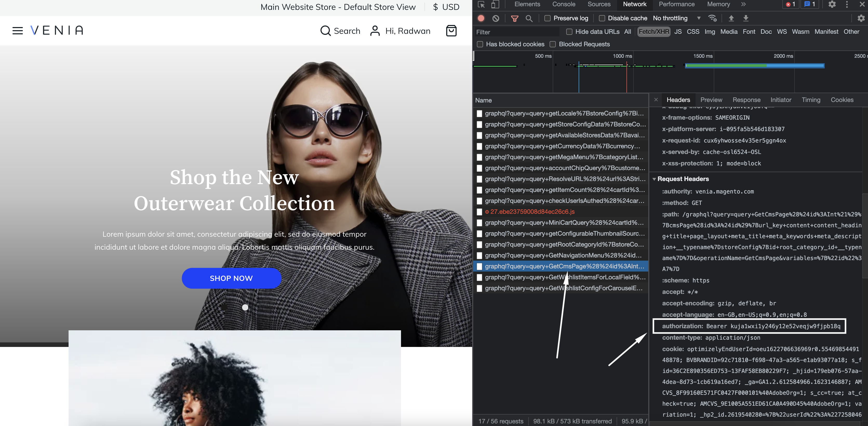Image resolution: width=868 pixels, height=426 pixels.
Task: Open the shopping bag cart icon
Action: click(451, 31)
